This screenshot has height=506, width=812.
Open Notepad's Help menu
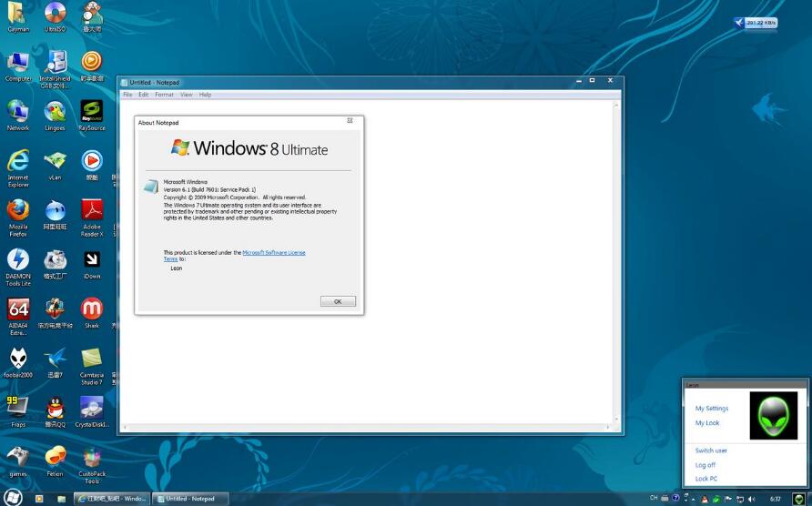coord(205,95)
